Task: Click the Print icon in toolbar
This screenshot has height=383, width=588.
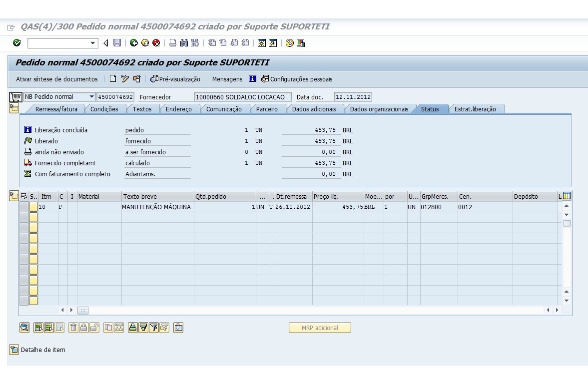Action: (172, 43)
